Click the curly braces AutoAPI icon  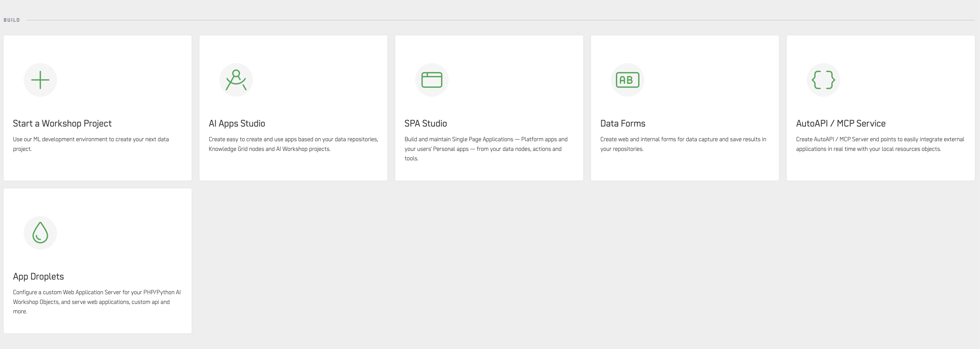tap(823, 80)
